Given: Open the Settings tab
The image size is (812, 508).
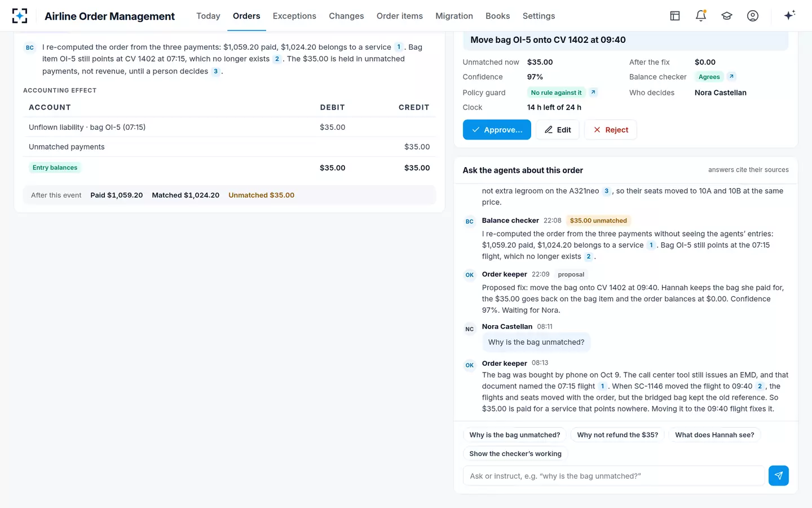Looking at the screenshot, I should pyautogui.click(x=539, y=16).
